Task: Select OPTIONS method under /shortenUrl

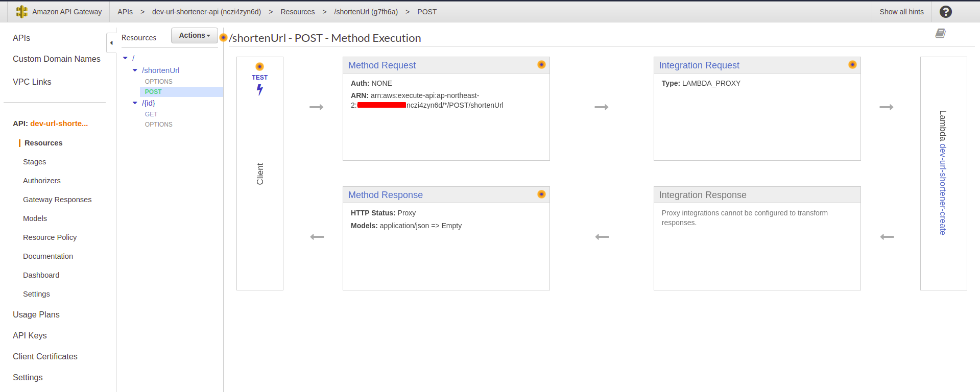Action: (158, 82)
